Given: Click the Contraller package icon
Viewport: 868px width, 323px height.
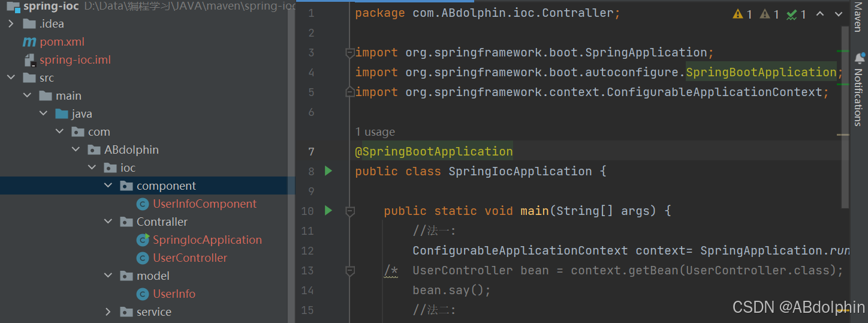Looking at the screenshot, I should 126,222.
